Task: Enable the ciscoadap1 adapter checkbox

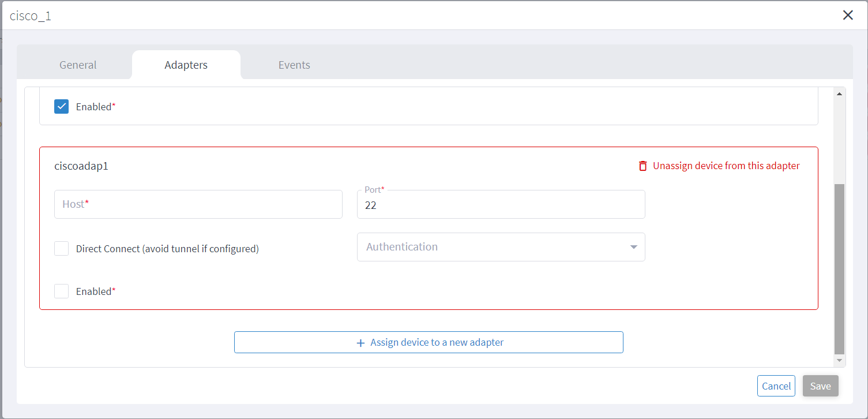Action: click(61, 291)
